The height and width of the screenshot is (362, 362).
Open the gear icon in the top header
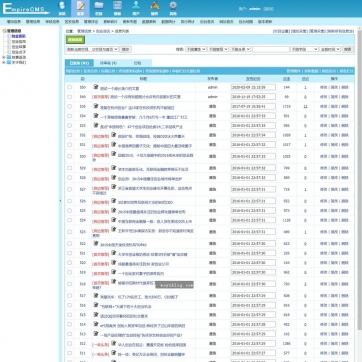pos(173,5)
